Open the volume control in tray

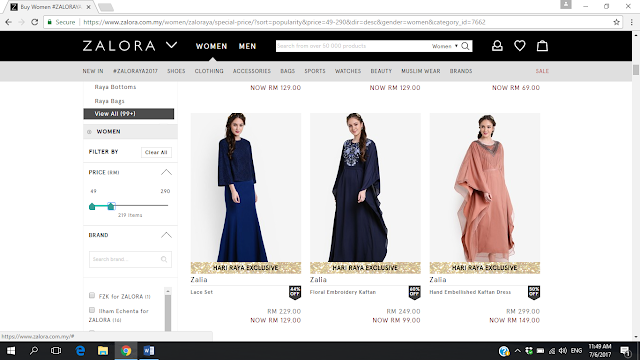[563, 351]
